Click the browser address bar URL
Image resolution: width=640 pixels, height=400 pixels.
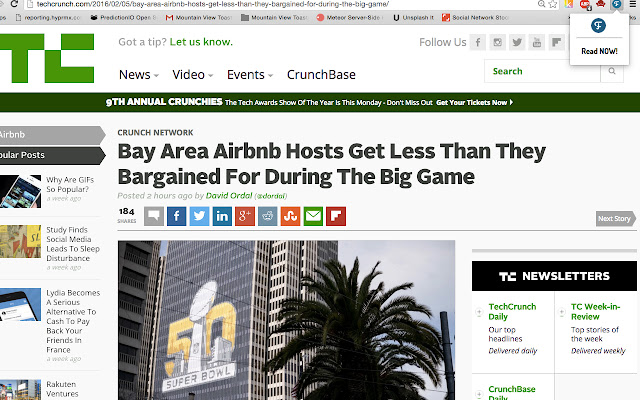tap(212, 4)
